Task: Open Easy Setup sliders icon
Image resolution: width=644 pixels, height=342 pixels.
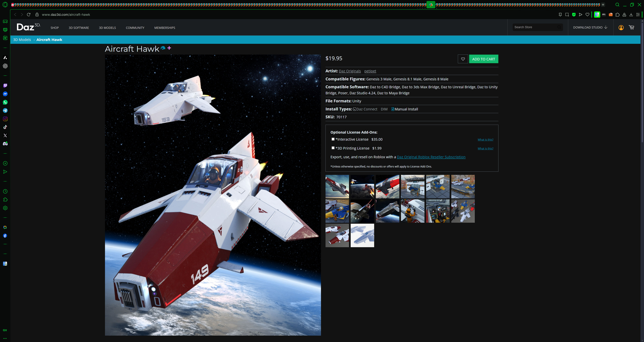Action: click(x=638, y=14)
